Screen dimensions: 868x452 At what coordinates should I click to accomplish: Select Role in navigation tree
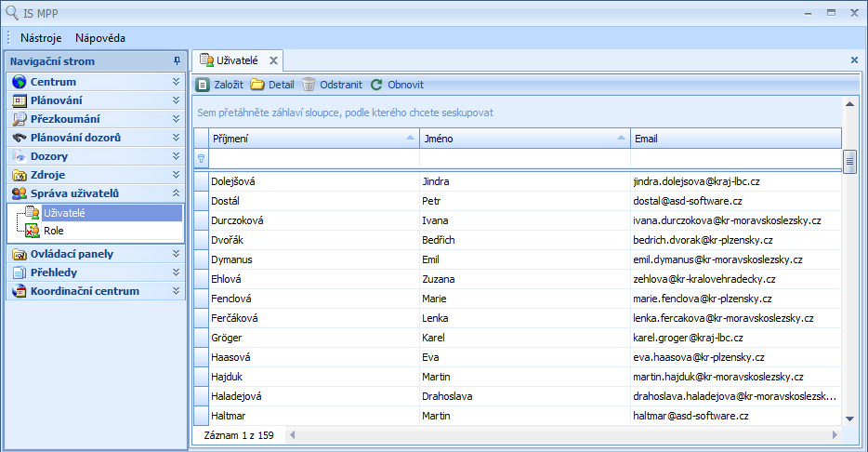point(54,231)
